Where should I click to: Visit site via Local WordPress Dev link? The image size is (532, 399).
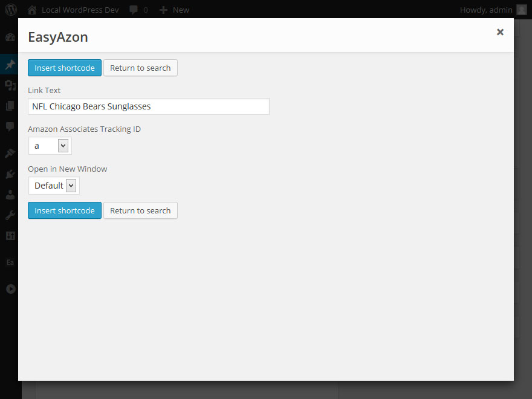pyautogui.click(x=80, y=10)
